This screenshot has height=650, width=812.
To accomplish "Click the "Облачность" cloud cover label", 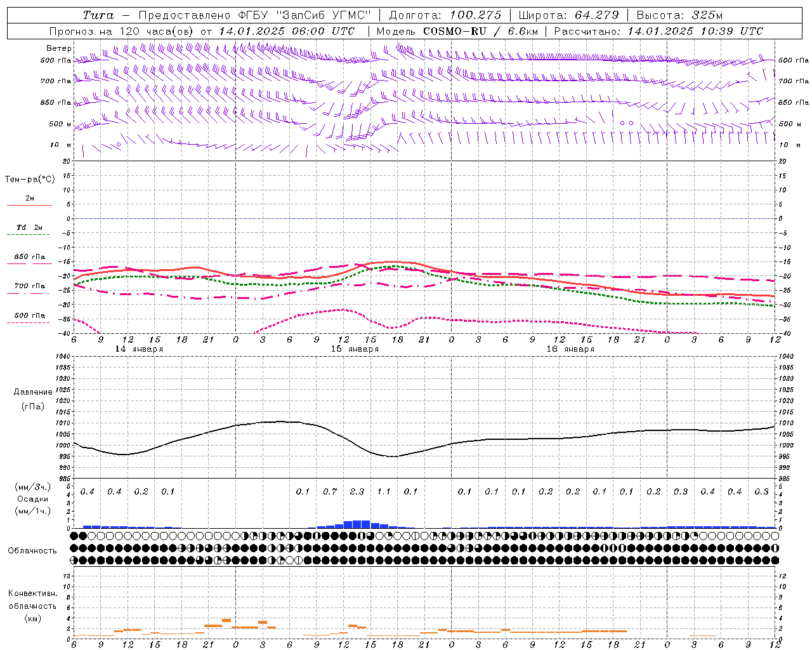I will click(32, 551).
